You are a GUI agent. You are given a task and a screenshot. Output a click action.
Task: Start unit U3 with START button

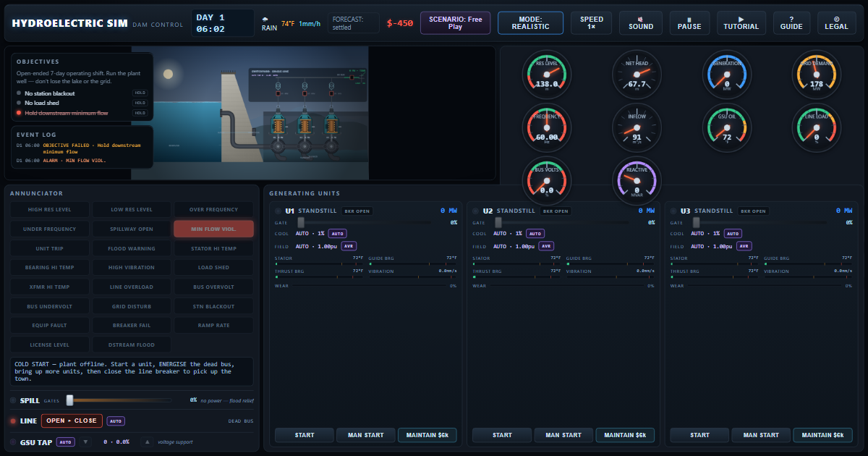pyautogui.click(x=699, y=435)
